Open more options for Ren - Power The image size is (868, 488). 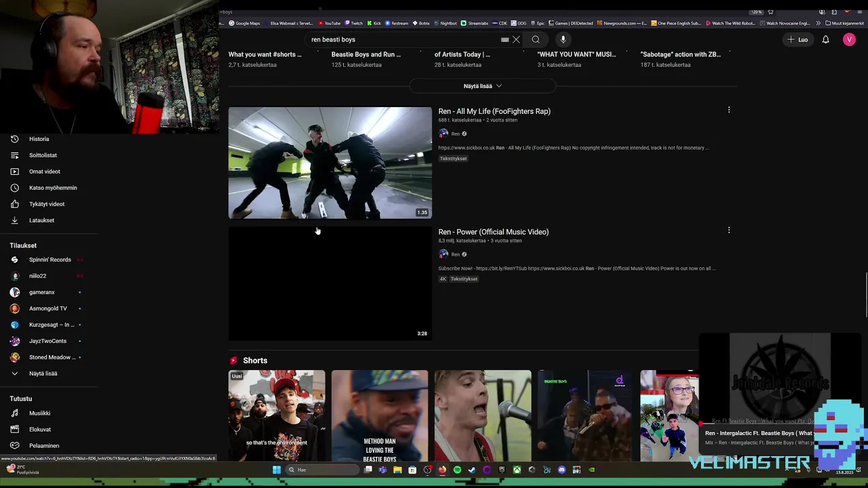click(729, 230)
